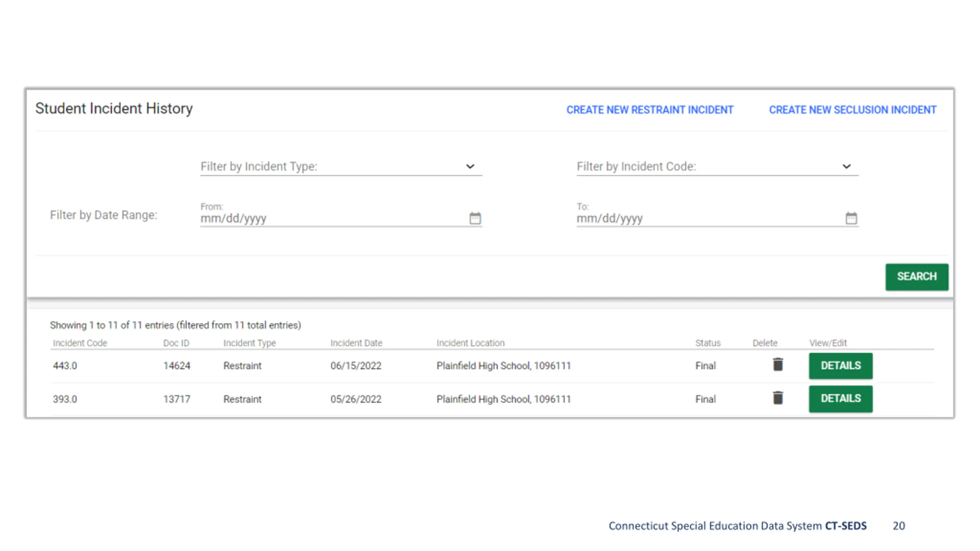Expand Filter by Incident Type dropdown
The image size is (980, 551).
point(341,166)
